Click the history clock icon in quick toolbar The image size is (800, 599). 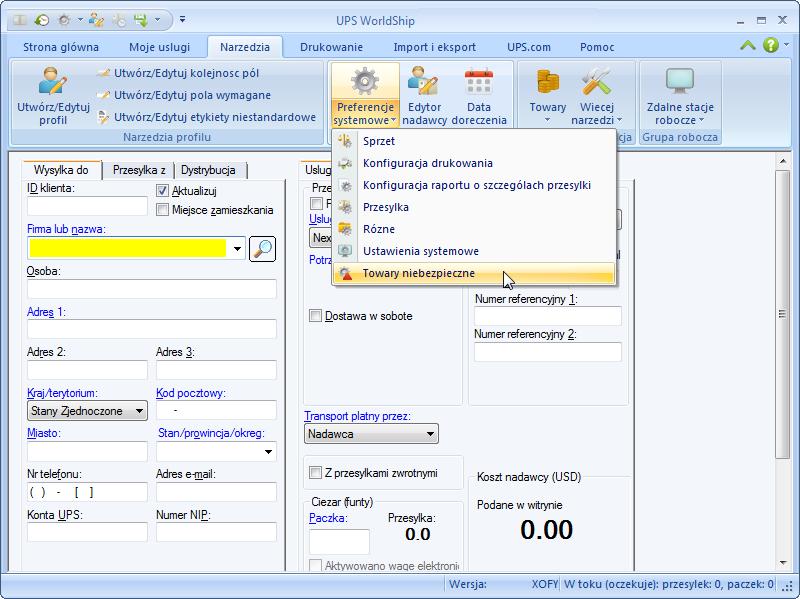[41, 20]
